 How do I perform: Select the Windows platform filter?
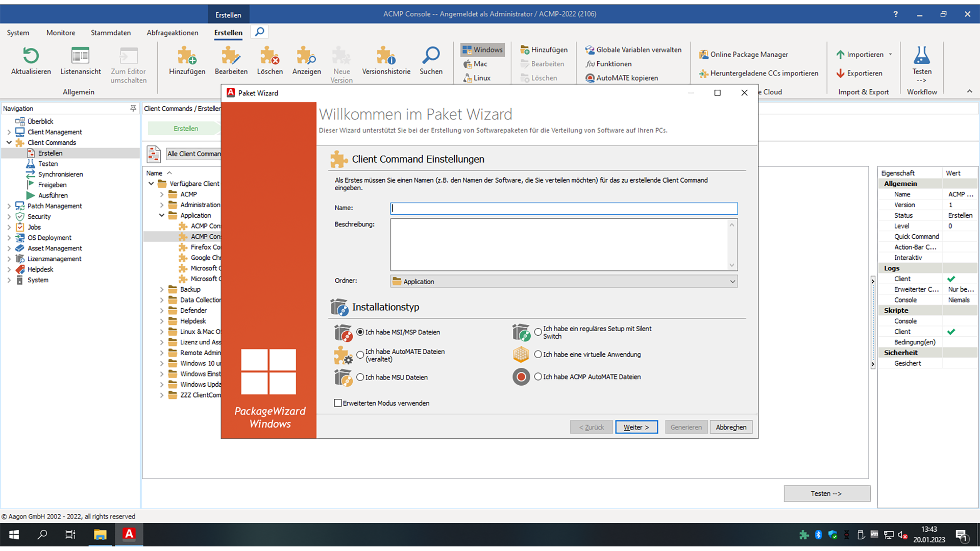(482, 49)
